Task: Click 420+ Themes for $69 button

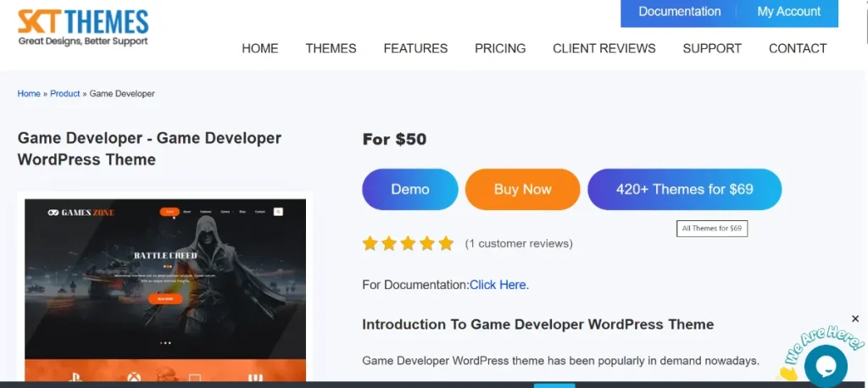Action: (x=685, y=189)
